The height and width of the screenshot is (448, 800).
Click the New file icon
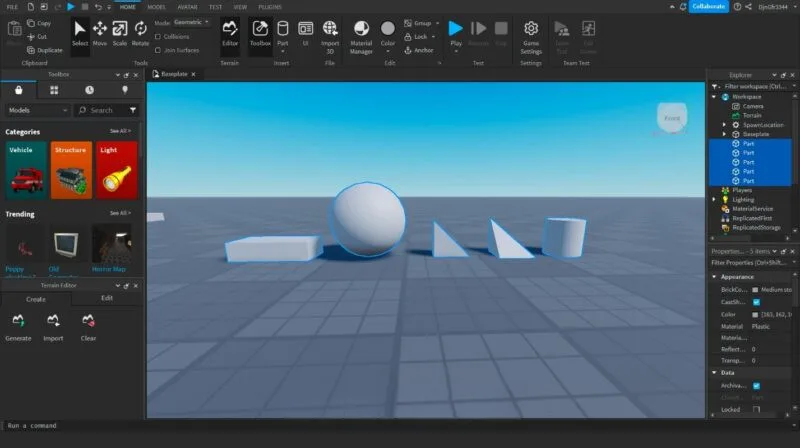31,7
